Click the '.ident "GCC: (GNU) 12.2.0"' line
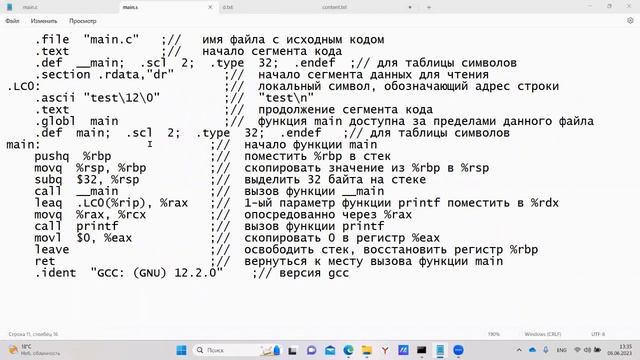Image resolution: width=640 pixels, height=360 pixels. pyautogui.click(x=129, y=273)
